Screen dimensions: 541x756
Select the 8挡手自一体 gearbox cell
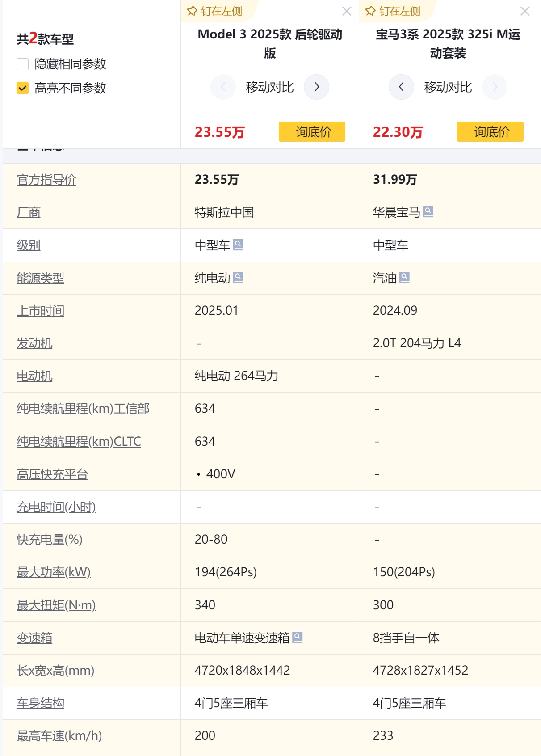(448, 638)
